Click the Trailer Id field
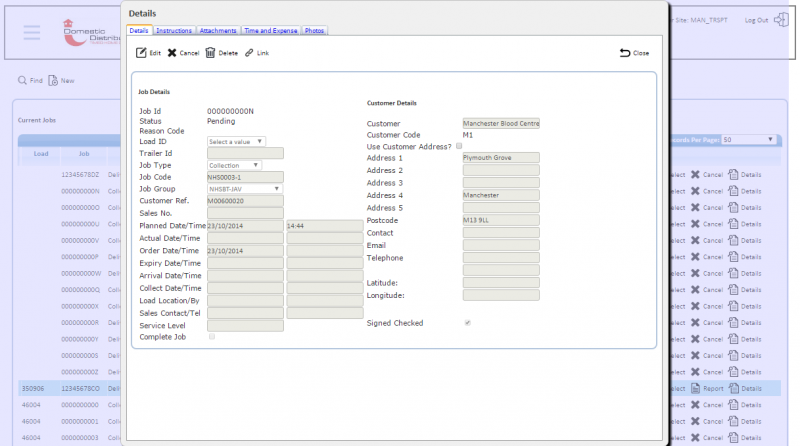Image resolution: width=800 pixels, height=446 pixels. 245,153
